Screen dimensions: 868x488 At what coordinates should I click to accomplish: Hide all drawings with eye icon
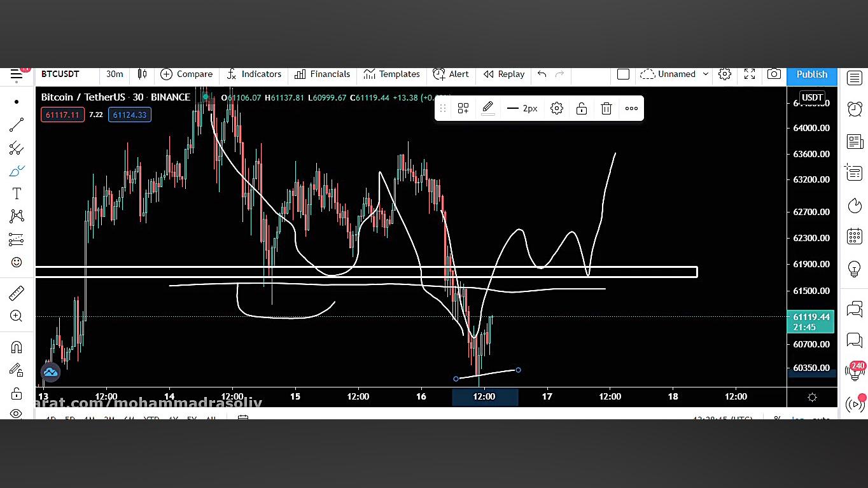pyautogui.click(x=17, y=414)
